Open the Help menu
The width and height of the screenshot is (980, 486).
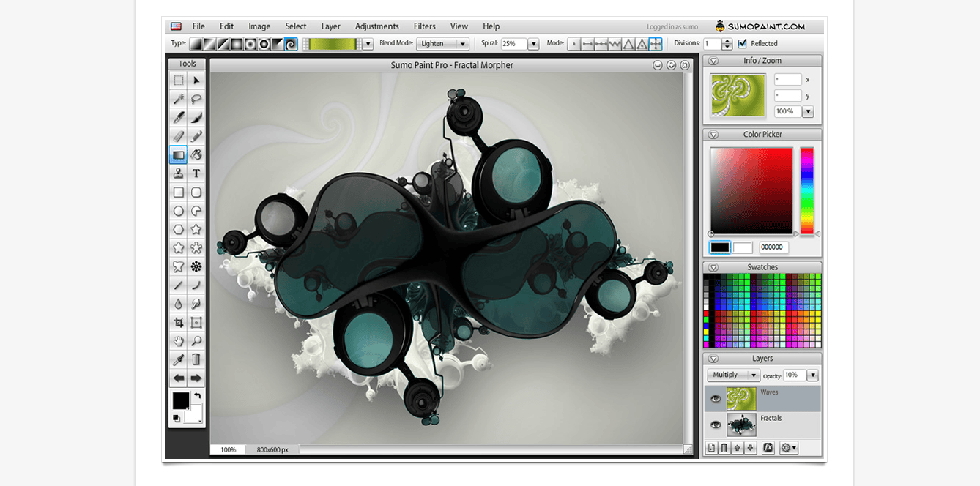click(491, 26)
